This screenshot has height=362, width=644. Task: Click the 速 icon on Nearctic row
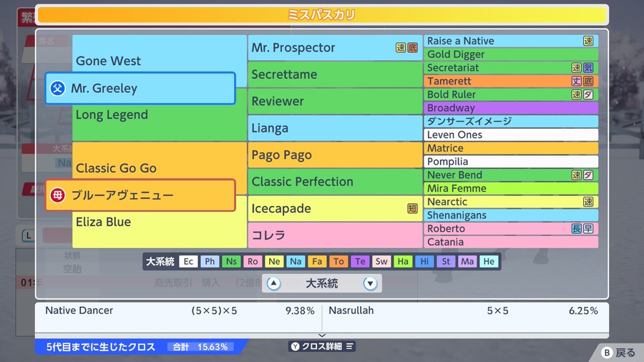tap(588, 202)
